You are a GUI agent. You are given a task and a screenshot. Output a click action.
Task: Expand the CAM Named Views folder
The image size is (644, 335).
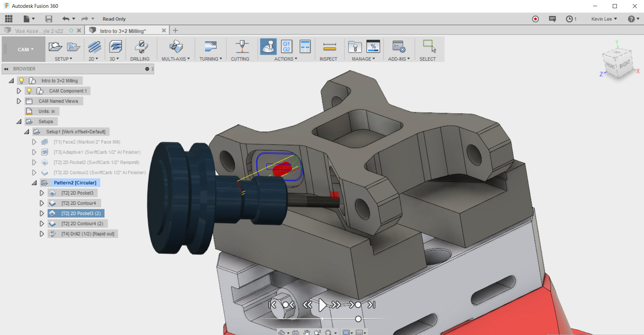coord(19,101)
